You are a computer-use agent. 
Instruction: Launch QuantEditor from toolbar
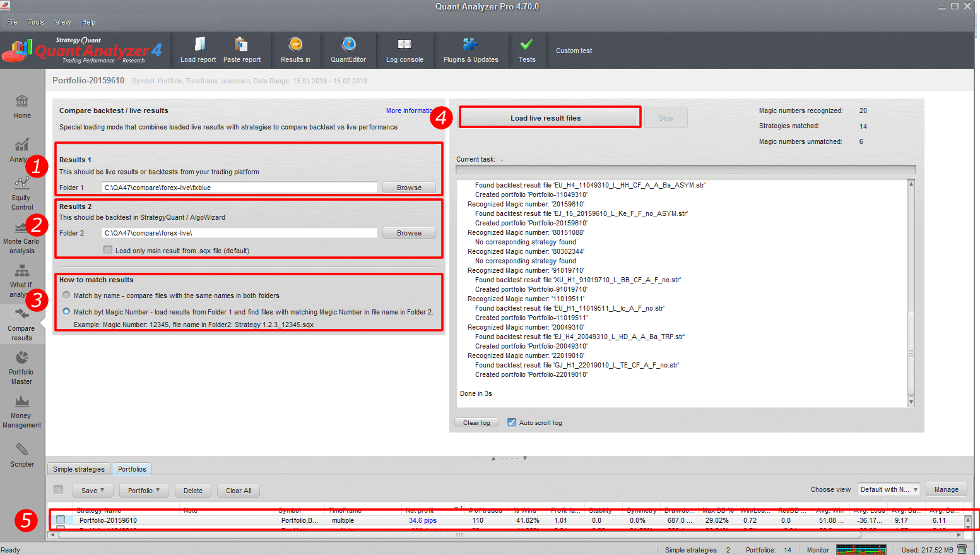348,51
